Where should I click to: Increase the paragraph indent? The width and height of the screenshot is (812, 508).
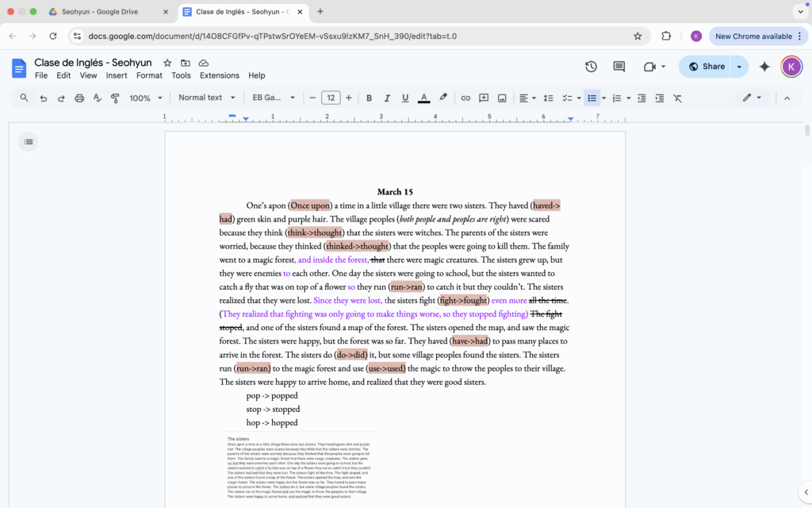pyautogui.click(x=659, y=98)
